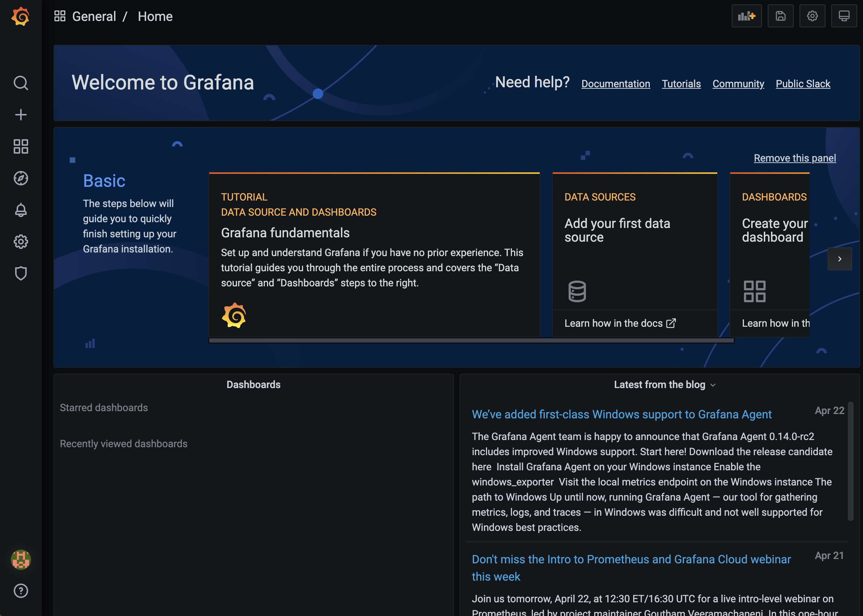This screenshot has width=863, height=616.
Task: Click the dashboard grid icon beside General
Action: [x=60, y=16]
